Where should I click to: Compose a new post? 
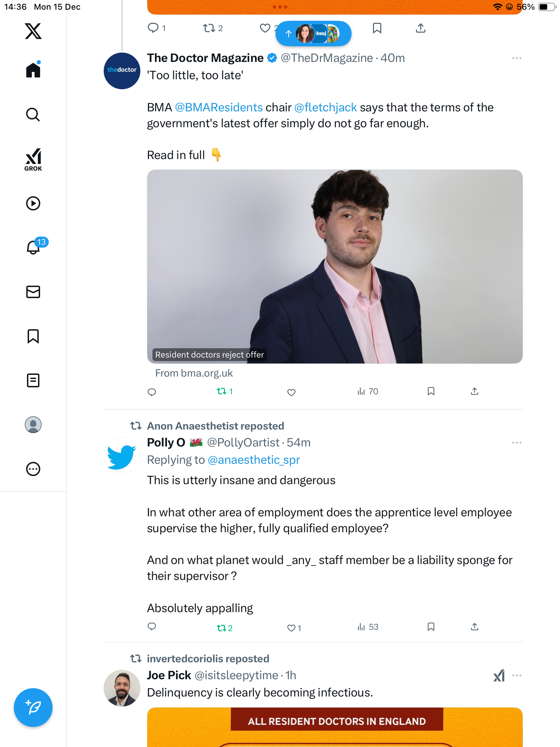[33, 708]
